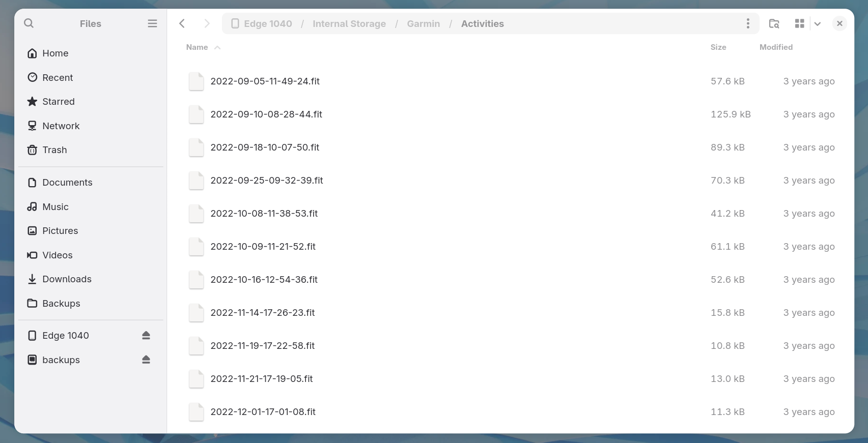Viewport: 868px width, 443px height.
Task: Open Videos folder in sidebar
Action: [x=91, y=255]
